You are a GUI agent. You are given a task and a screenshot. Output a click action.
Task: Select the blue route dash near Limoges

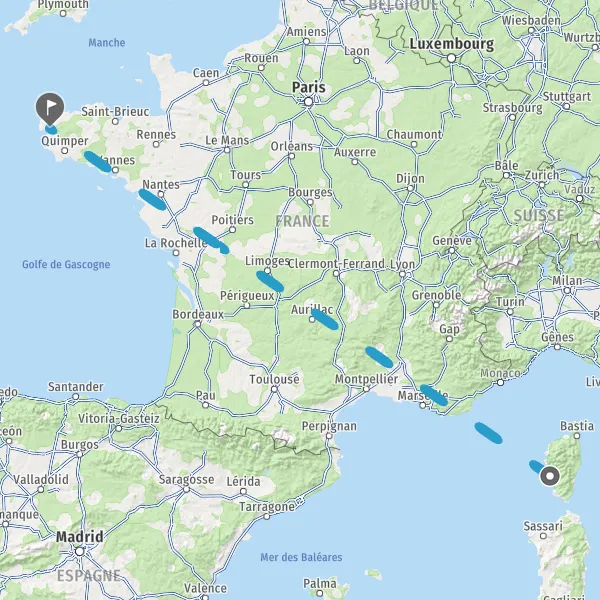point(270,281)
